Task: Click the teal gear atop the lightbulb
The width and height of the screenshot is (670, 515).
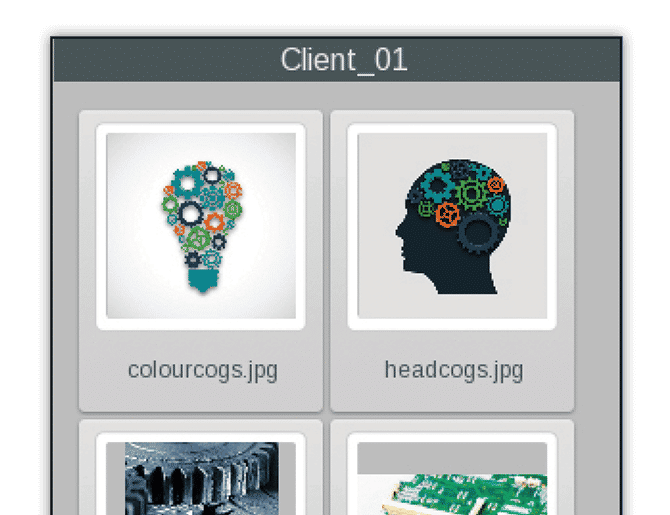Action: tap(187, 182)
